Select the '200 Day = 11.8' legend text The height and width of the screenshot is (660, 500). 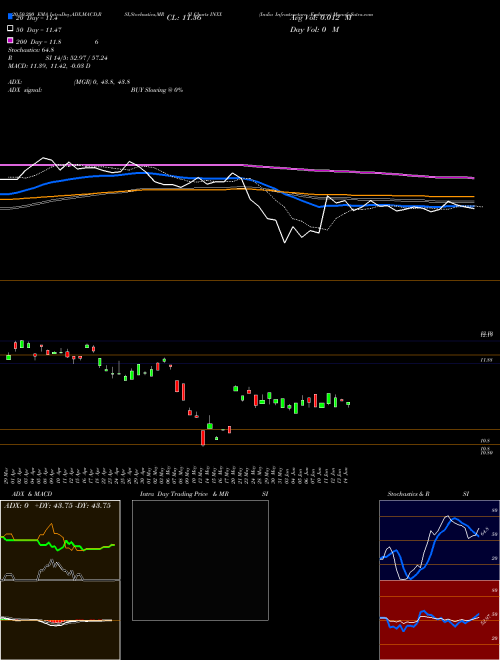pos(38,42)
